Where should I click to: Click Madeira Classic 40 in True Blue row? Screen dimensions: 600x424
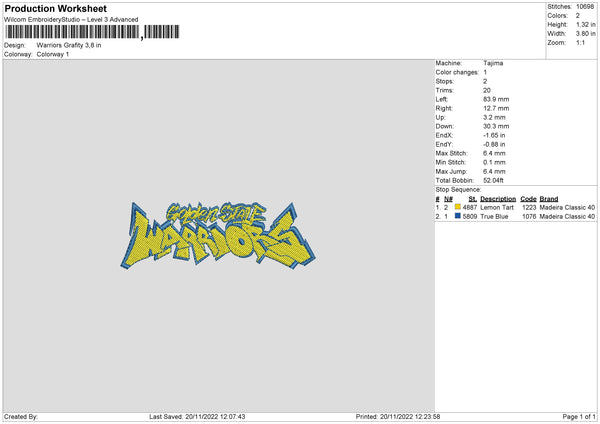pyautogui.click(x=567, y=217)
